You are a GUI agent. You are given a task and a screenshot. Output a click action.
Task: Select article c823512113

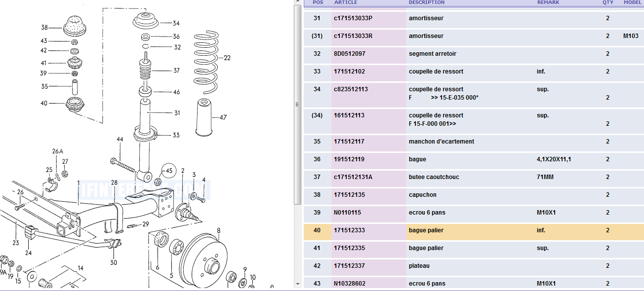(x=351, y=89)
